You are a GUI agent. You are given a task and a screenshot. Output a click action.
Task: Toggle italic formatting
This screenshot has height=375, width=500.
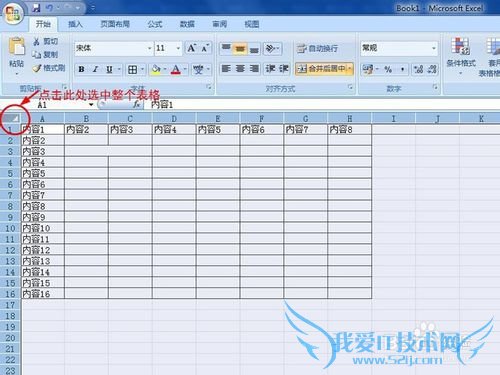(x=95, y=69)
